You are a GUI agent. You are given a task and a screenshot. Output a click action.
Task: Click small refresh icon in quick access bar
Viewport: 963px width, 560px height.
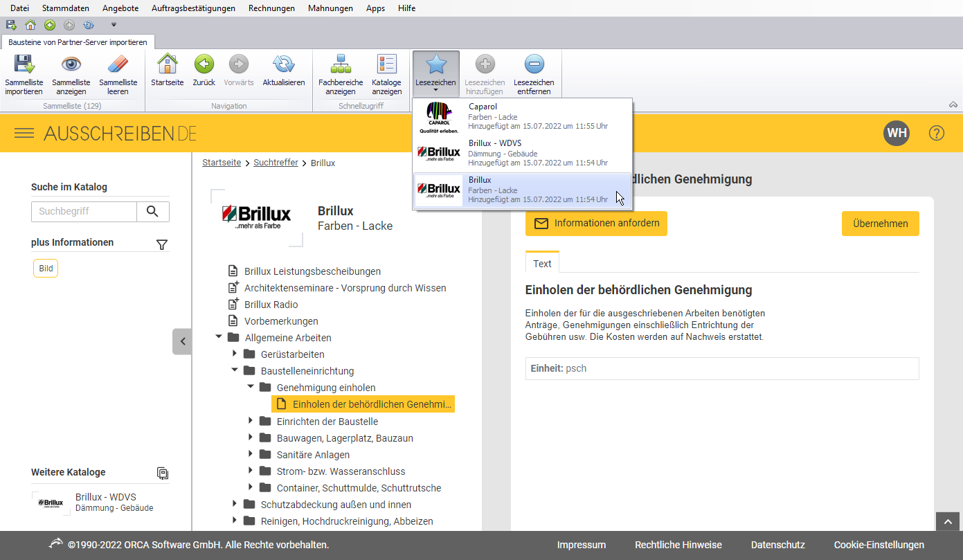(89, 25)
